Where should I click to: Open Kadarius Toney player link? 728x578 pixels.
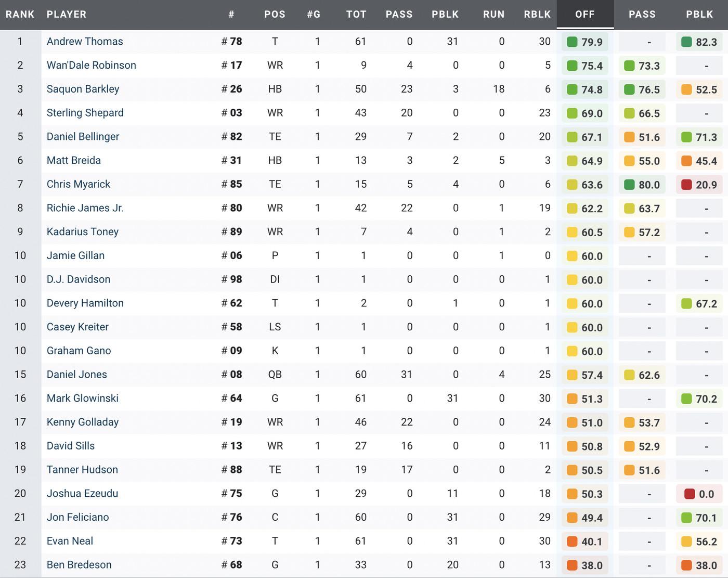click(x=82, y=232)
